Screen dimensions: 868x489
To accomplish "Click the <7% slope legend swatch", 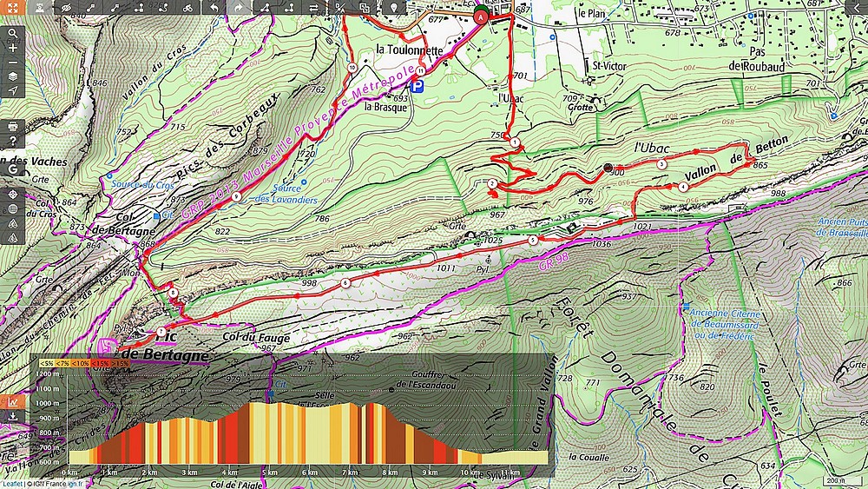I will click(x=63, y=363).
